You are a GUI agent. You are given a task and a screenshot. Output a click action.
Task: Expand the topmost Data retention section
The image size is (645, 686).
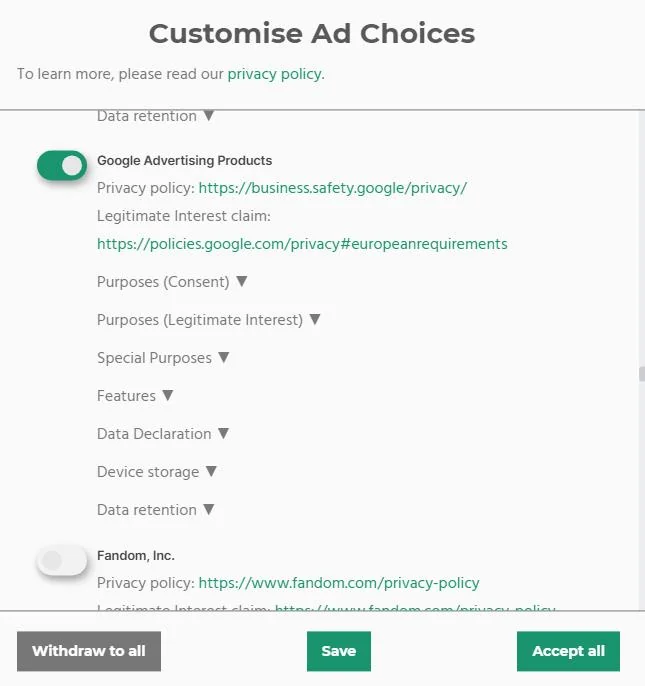tap(155, 116)
